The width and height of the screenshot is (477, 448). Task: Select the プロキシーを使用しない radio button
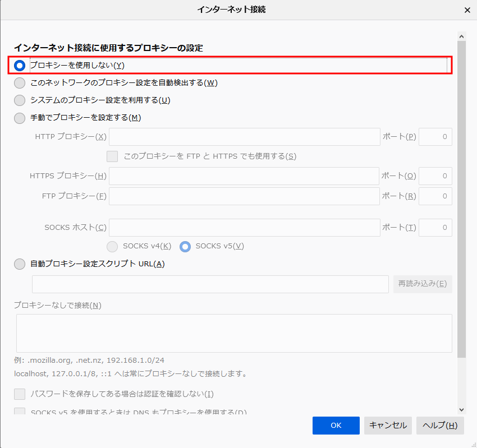20,66
